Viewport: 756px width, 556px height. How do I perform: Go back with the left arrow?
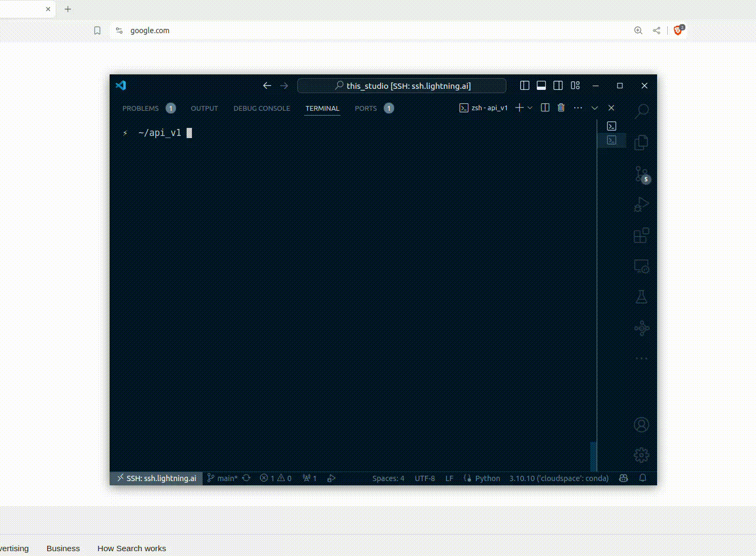point(267,86)
